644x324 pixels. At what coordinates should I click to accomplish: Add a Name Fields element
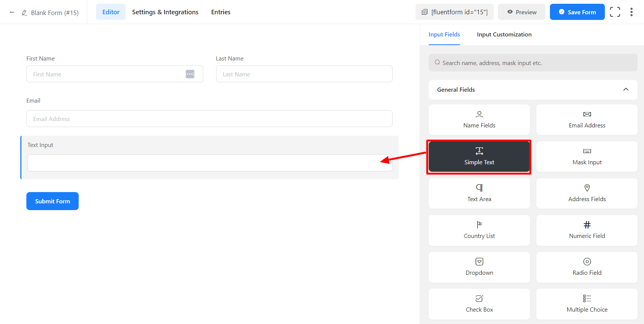tap(479, 120)
